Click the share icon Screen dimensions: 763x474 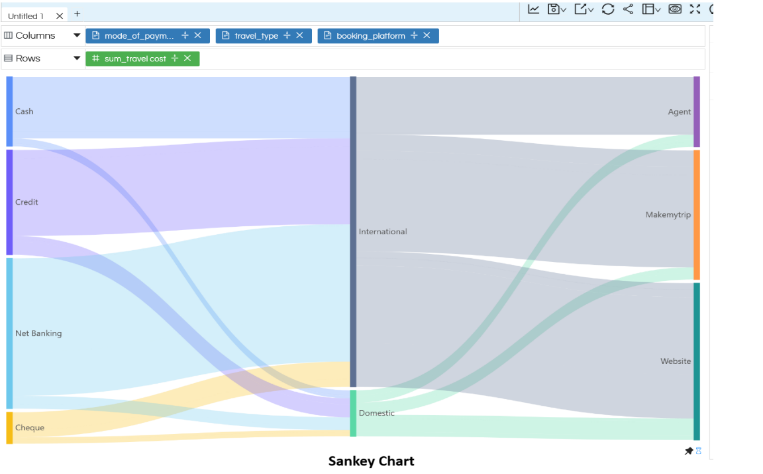[629, 9]
